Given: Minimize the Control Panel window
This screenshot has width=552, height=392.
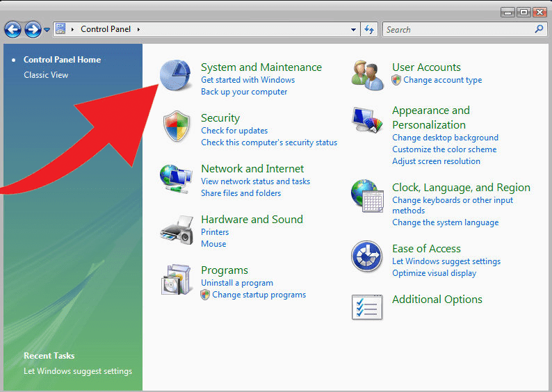Looking at the screenshot, I should tap(508, 13).
